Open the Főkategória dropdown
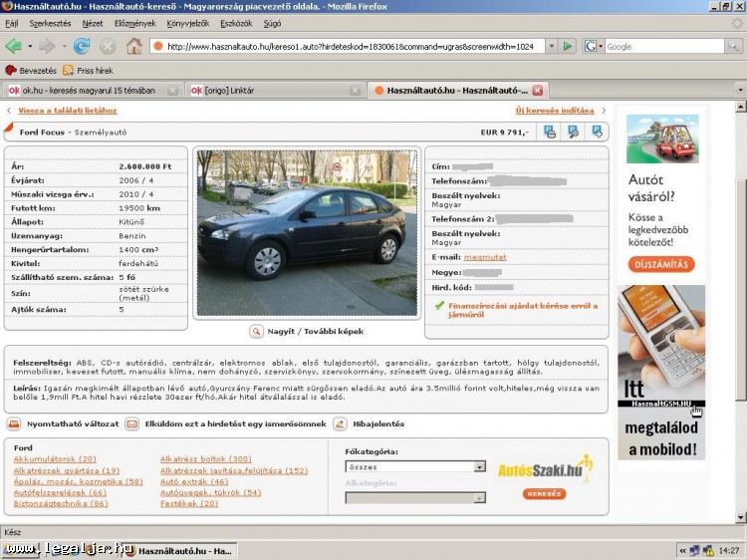This screenshot has width=747, height=560. tap(479, 466)
